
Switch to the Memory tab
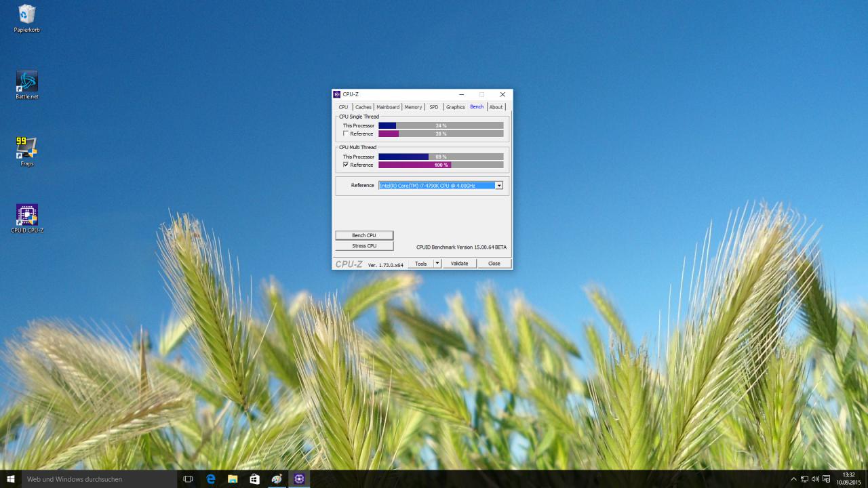(x=413, y=107)
